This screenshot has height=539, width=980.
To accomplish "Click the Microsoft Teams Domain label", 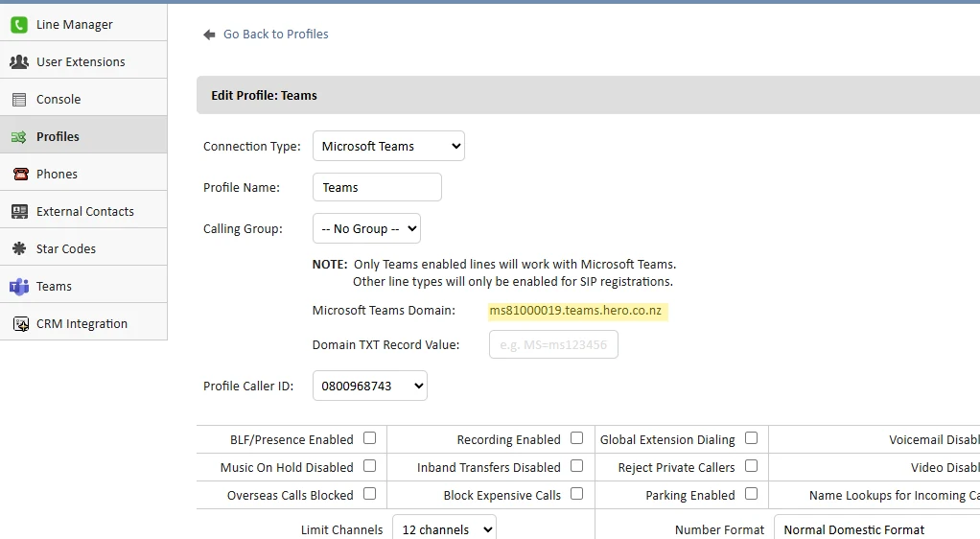I will 384,310.
